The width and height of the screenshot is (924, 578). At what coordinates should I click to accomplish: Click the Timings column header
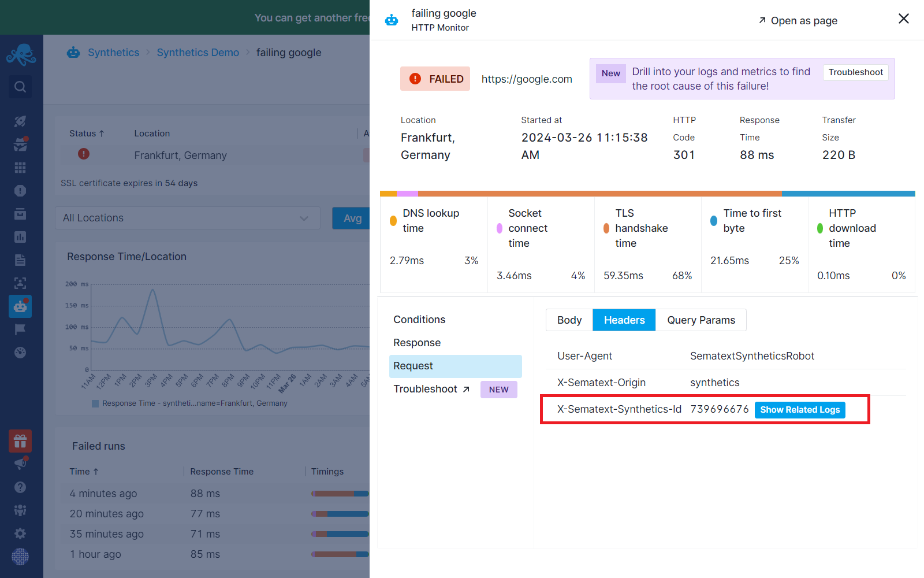(x=327, y=472)
